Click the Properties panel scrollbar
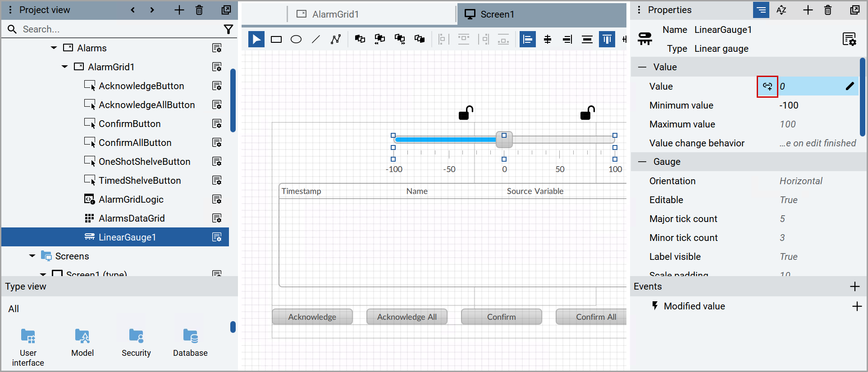The width and height of the screenshot is (868, 372). pos(863,97)
